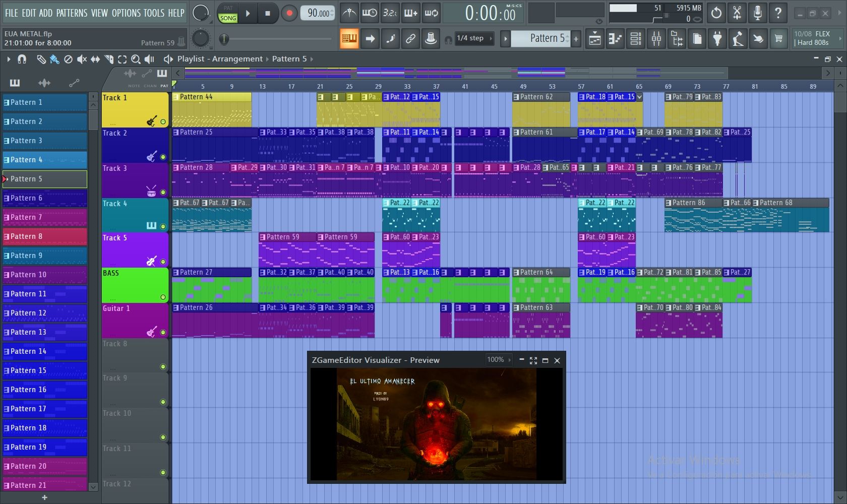Click the red record button

click(x=289, y=14)
